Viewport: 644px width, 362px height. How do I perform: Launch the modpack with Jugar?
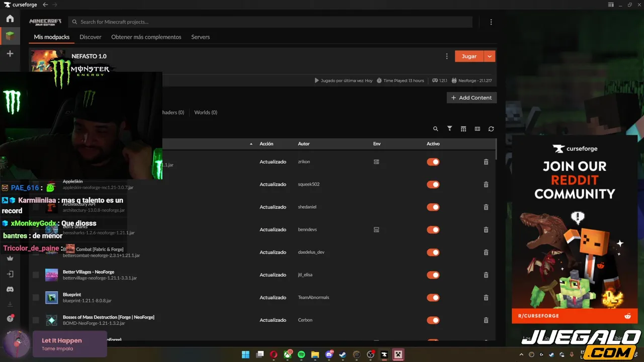pyautogui.click(x=469, y=56)
